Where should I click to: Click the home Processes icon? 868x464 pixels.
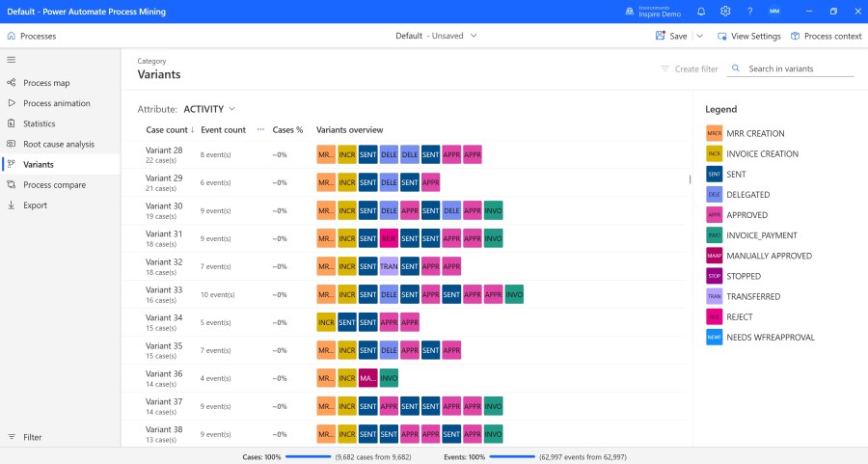point(11,36)
